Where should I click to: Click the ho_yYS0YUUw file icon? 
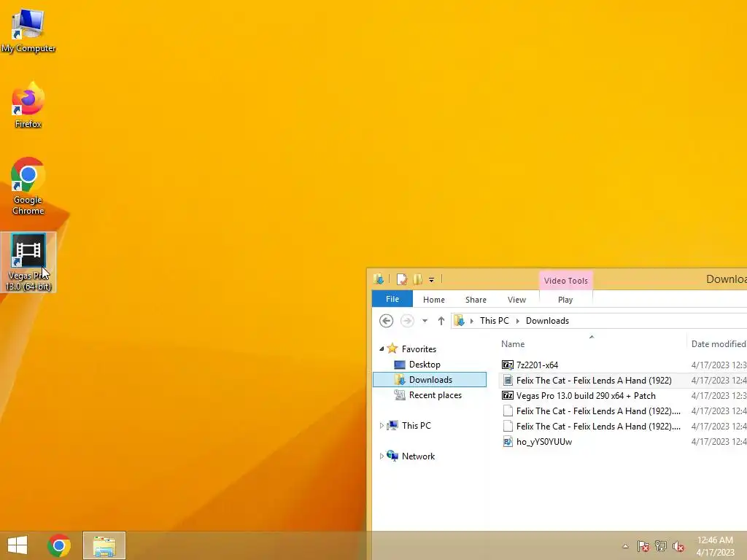pos(508,441)
